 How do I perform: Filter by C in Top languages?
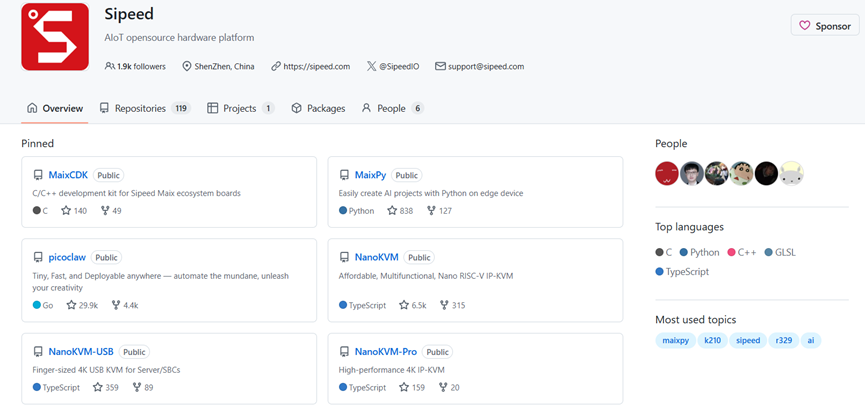[x=664, y=252]
